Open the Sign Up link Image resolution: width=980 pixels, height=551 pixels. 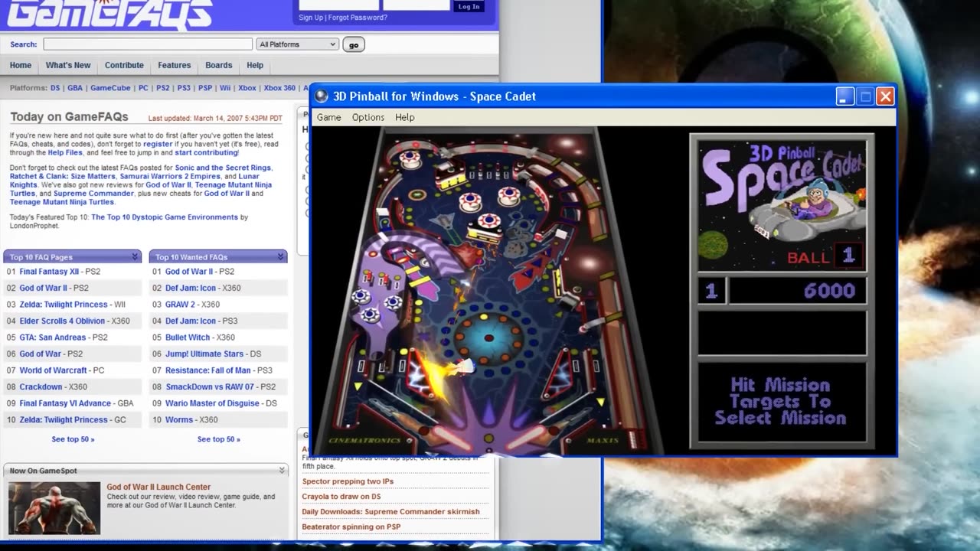click(311, 18)
